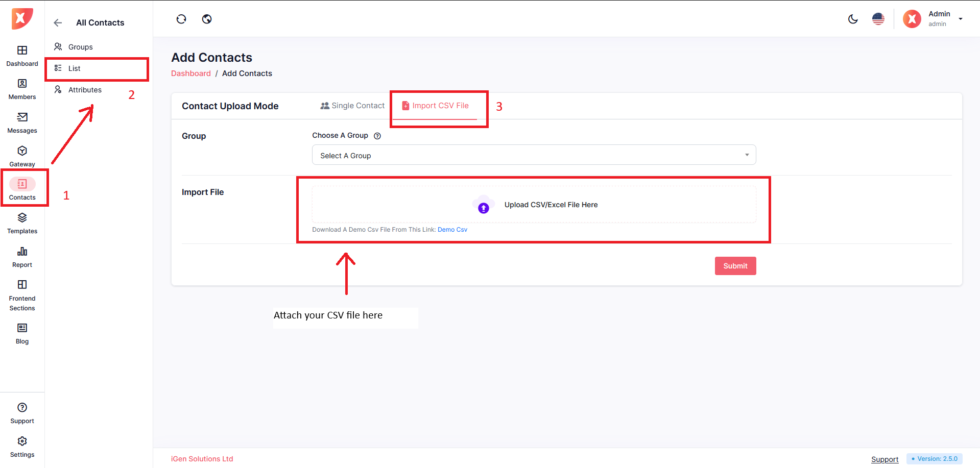Image resolution: width=980 pixels, height=468 pixels.
Task: Open Settings gear in sidebar
Action: click(x=22, y=447)
